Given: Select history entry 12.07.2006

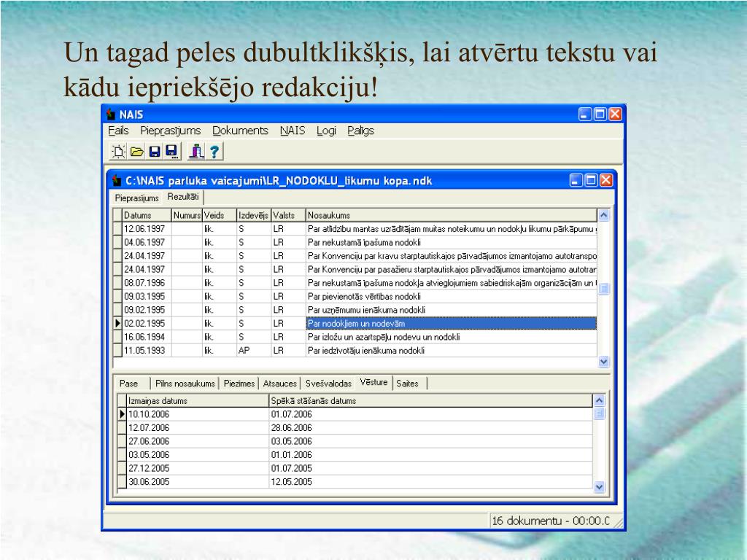Looking at the screenshot, I should tap(198, 427).
